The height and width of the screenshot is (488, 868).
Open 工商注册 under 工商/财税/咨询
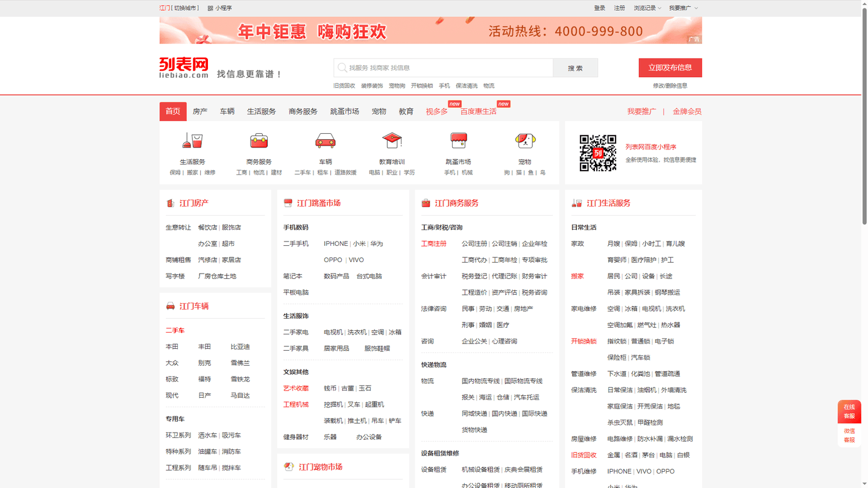tap(434, 244)
